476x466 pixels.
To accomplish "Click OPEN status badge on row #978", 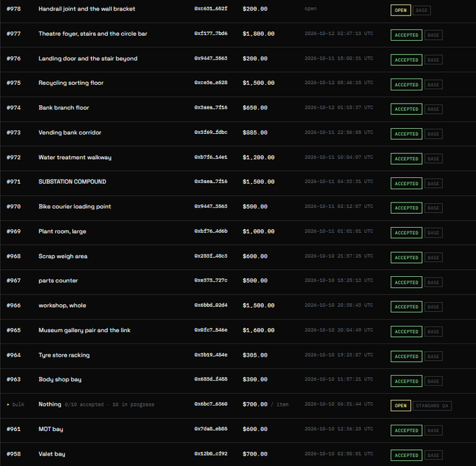I will [400, 11].
